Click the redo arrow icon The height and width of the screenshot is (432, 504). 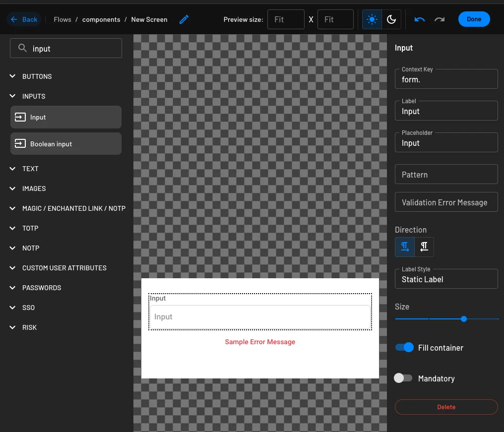(x=440, y=19)
